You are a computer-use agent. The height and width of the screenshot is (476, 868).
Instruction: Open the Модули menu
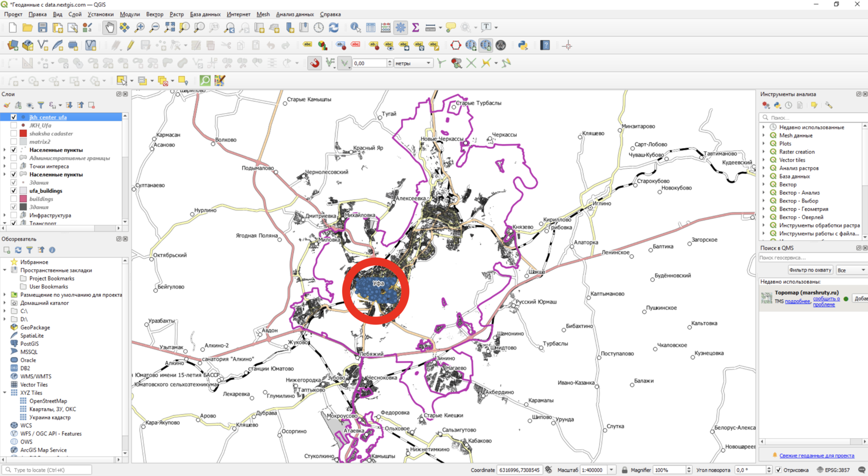130,14
